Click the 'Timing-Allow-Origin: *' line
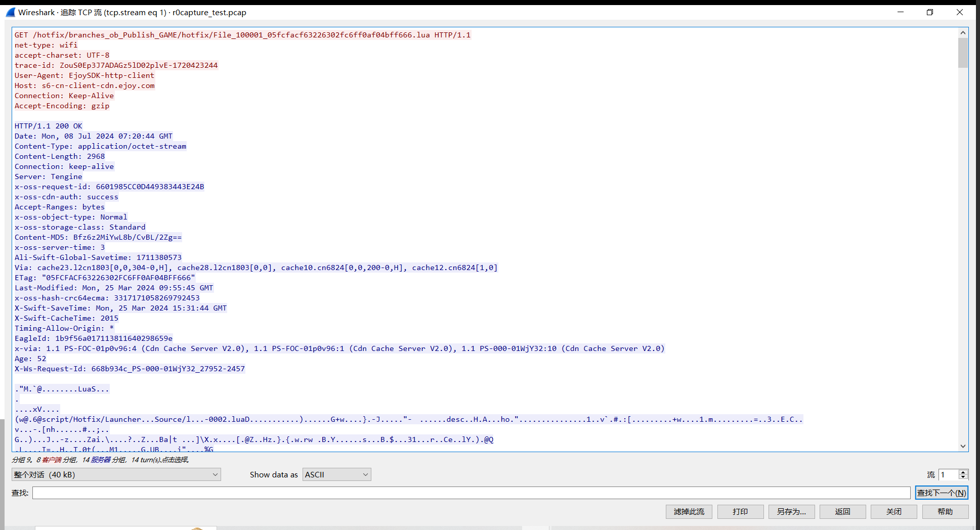The image size is (980, 530). [x=64, y=328]
